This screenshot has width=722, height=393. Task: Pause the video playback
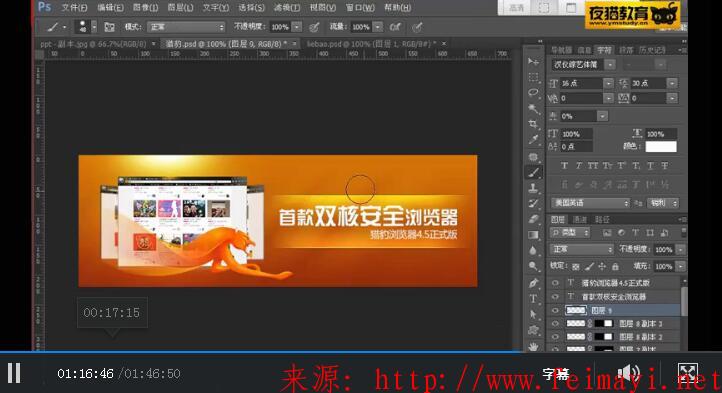point(14,373)
